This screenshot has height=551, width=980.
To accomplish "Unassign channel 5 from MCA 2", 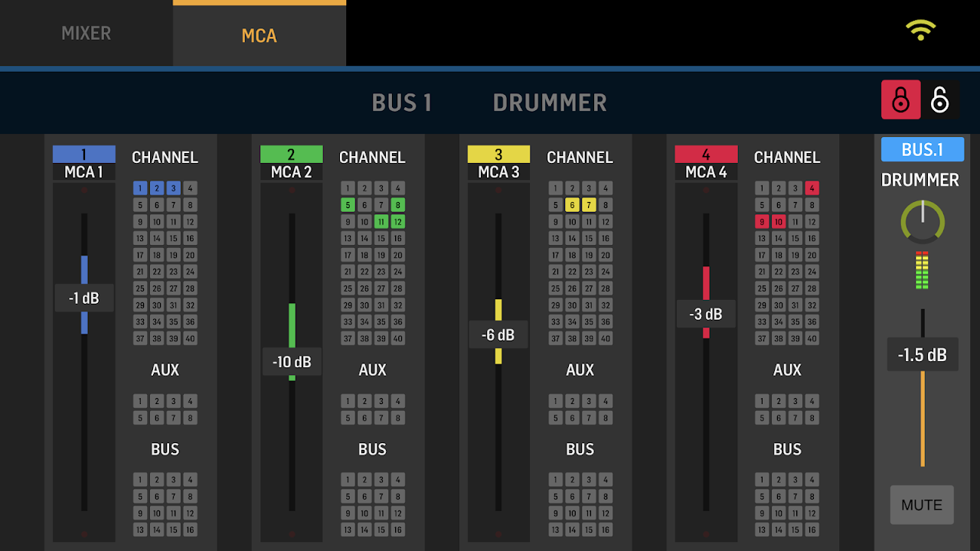I will pos(348,205).
